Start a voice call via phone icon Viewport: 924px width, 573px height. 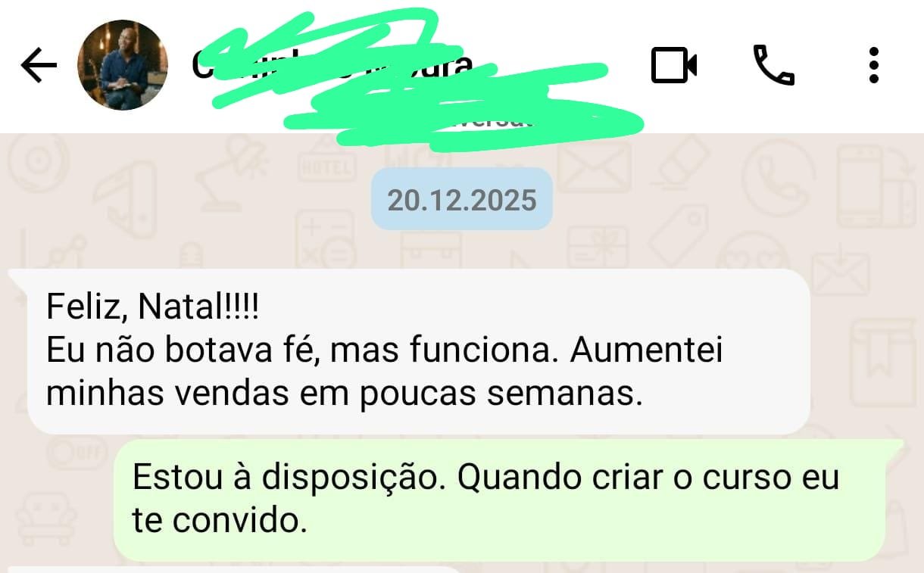(773, 65)
